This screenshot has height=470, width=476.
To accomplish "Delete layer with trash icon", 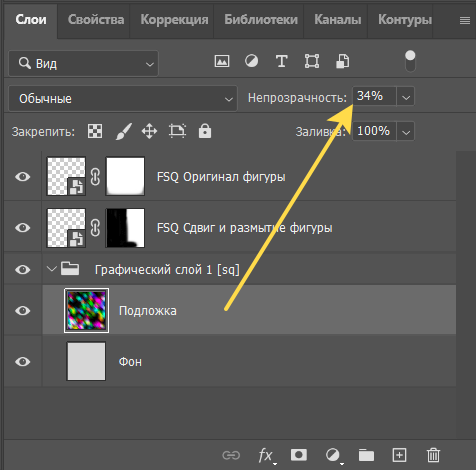I will point(433,455).
